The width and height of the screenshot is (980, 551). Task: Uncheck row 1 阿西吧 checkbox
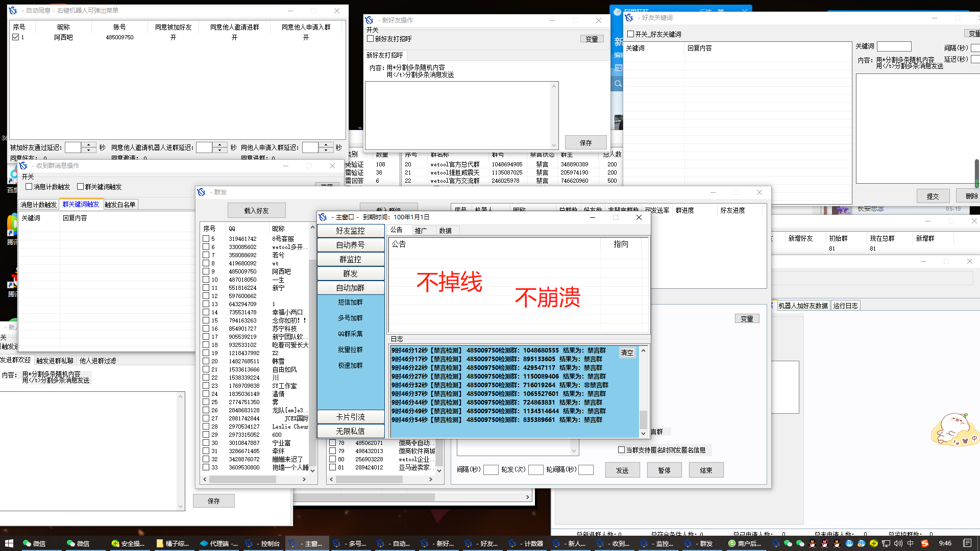point(16,37)
